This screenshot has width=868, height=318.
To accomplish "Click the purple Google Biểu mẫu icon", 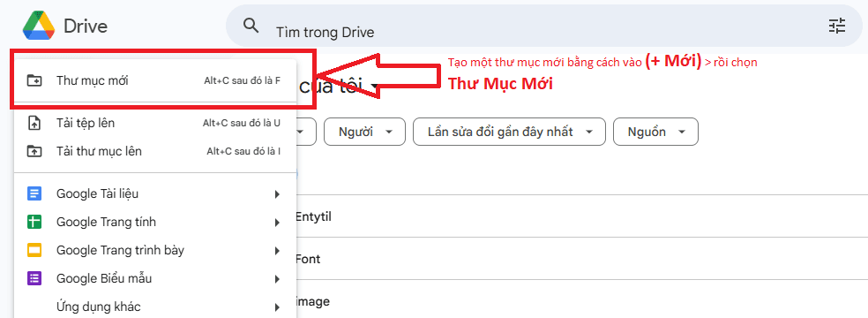I will [x=34, y=278].
